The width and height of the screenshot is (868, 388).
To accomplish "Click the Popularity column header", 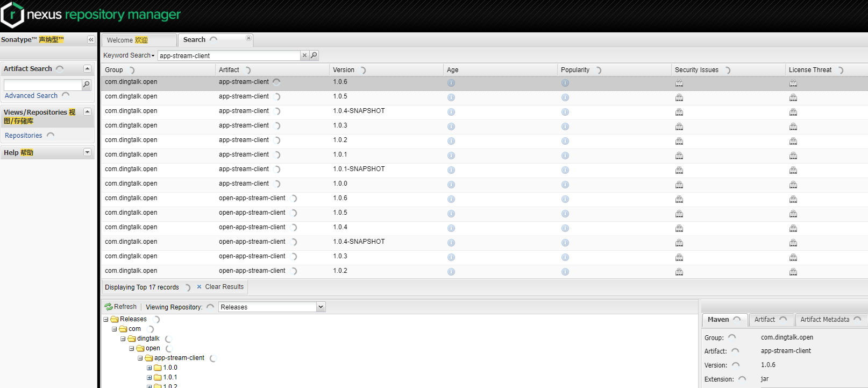I will 614,70.
